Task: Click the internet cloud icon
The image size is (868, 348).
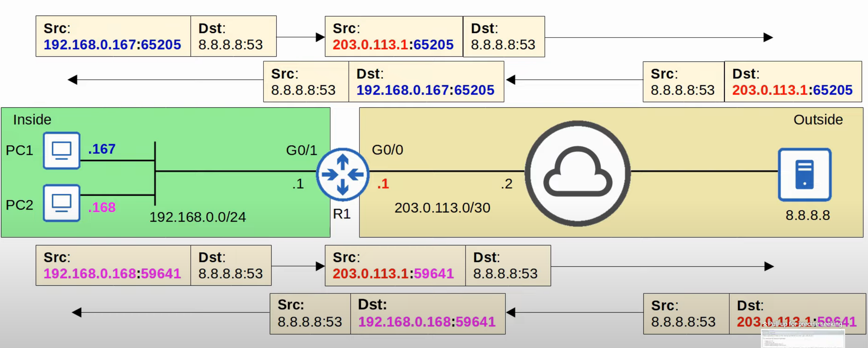Action: [x=577, y=173]
